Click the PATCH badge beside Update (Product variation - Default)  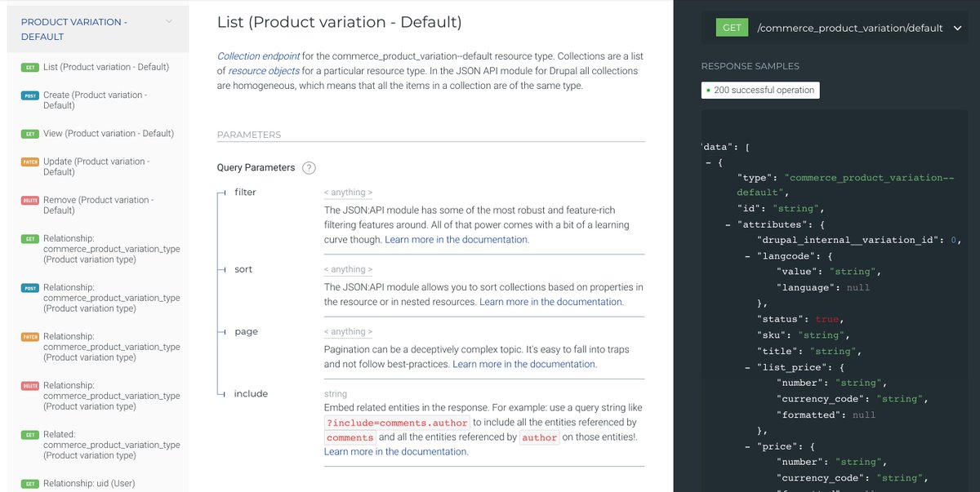coord(30,162)
